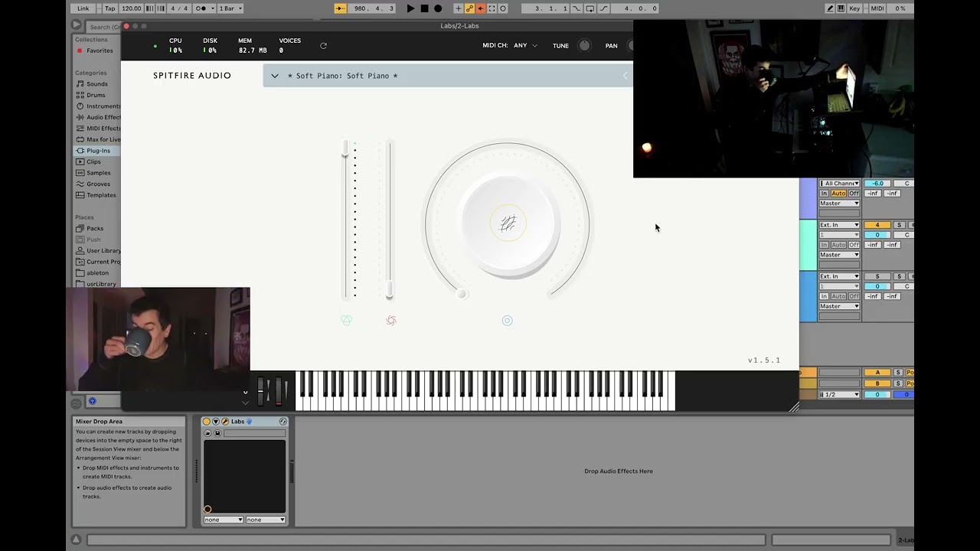
Task: Click the blue Reverb icon below knob
Action: [507, 321]
